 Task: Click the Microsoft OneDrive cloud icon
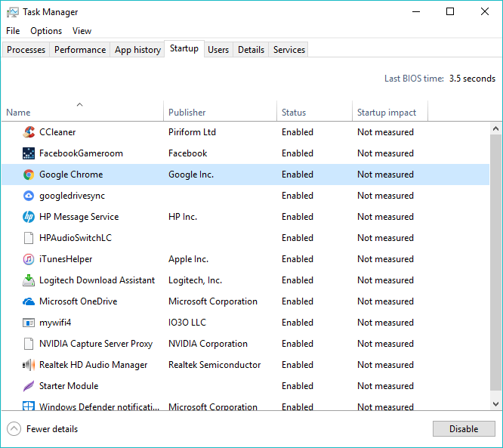[29, 301]
